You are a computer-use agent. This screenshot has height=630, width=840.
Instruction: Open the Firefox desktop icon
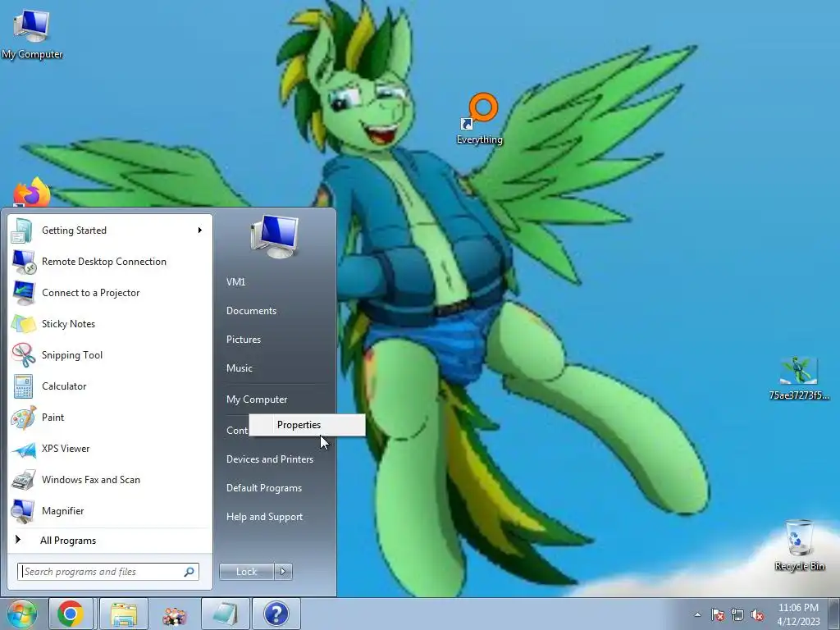tap(32, 193)
